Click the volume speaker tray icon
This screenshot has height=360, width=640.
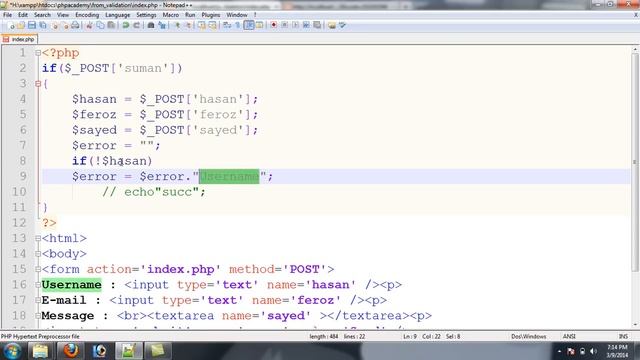(x=593, y=351)
